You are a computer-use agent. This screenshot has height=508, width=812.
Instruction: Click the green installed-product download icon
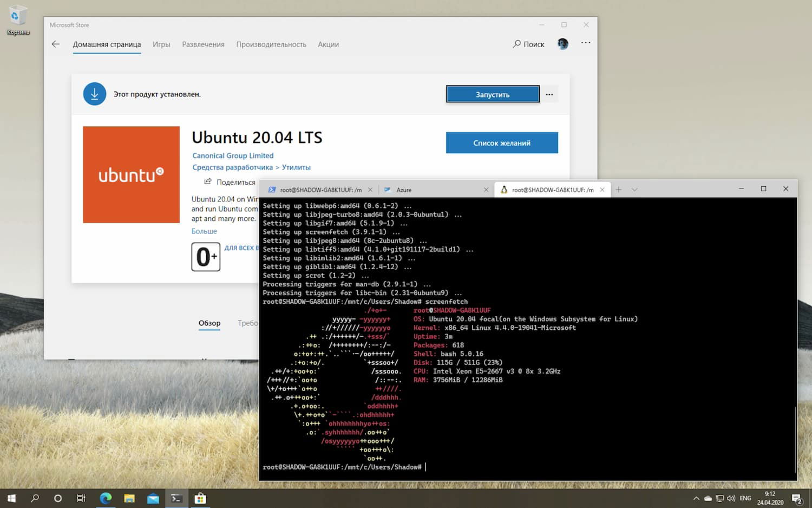[x=95, y=93]
